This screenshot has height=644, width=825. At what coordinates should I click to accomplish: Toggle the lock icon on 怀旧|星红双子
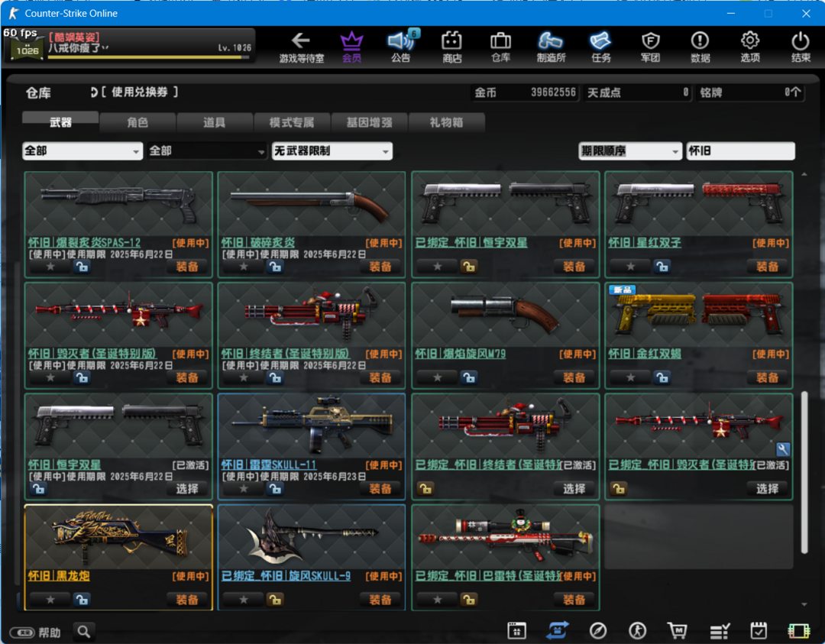pos(662,267)
